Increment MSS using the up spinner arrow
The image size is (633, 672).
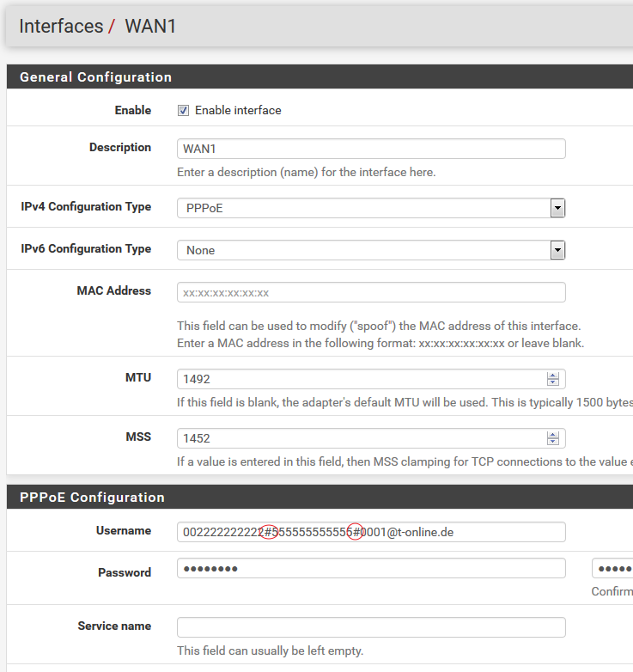pyautogui.click(x=552, y=435)
